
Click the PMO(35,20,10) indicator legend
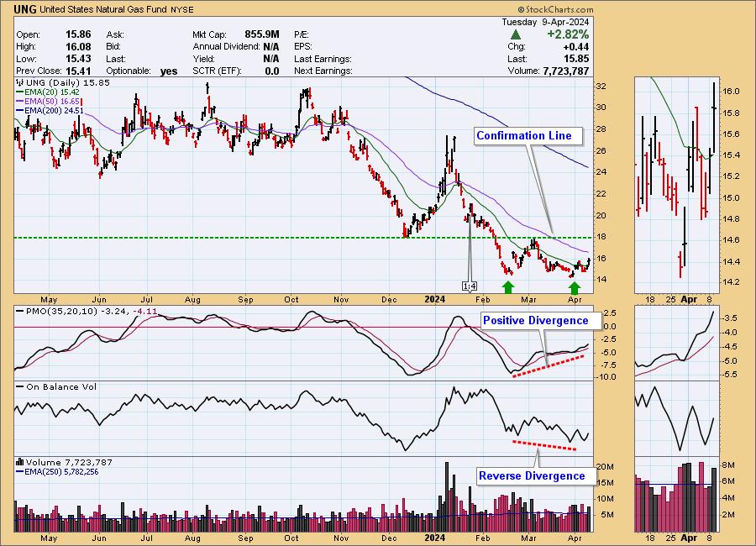(87, 311)
